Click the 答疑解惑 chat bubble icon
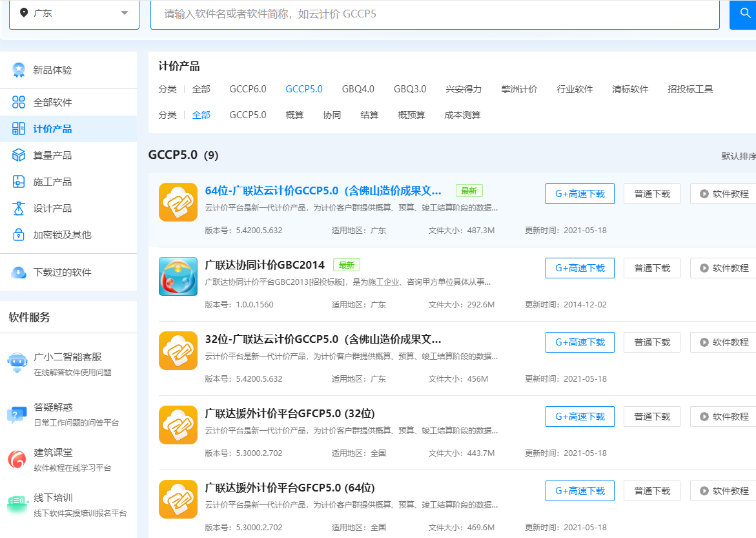 point(17,415)
